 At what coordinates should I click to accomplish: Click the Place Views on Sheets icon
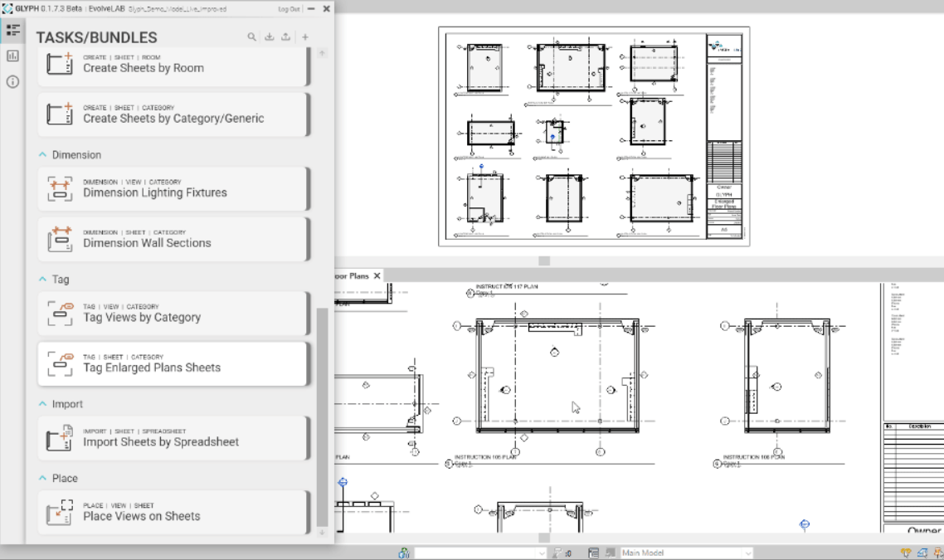pos(60,513)
